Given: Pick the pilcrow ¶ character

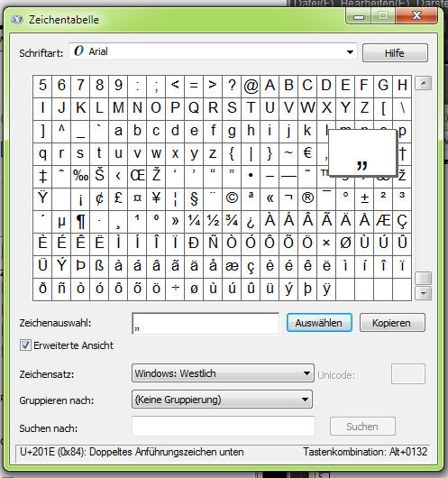Looking at the screenshot, I should (80, 221).
